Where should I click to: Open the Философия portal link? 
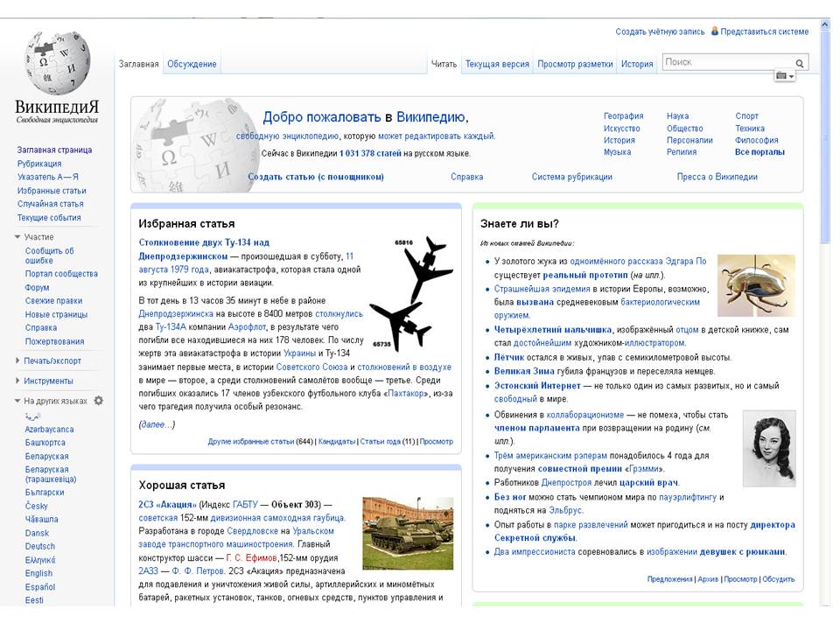click(x=756, y=140)
